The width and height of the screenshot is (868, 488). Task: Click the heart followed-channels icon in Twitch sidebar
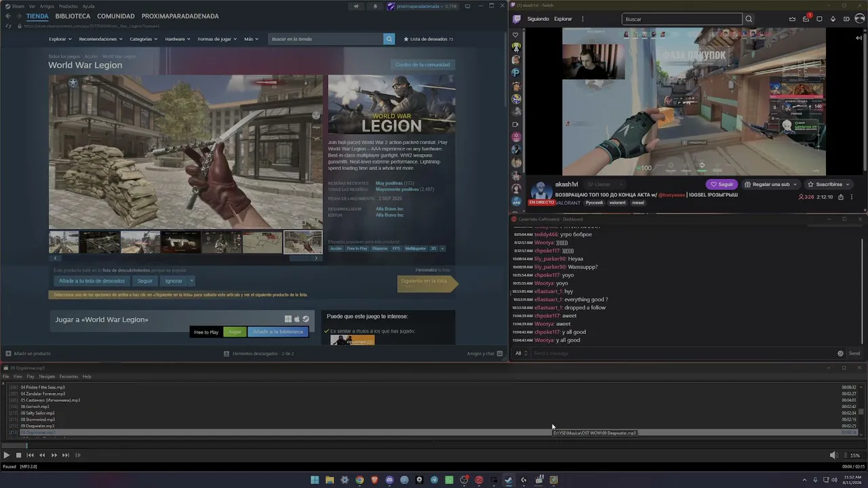click(x=516, y=35)
